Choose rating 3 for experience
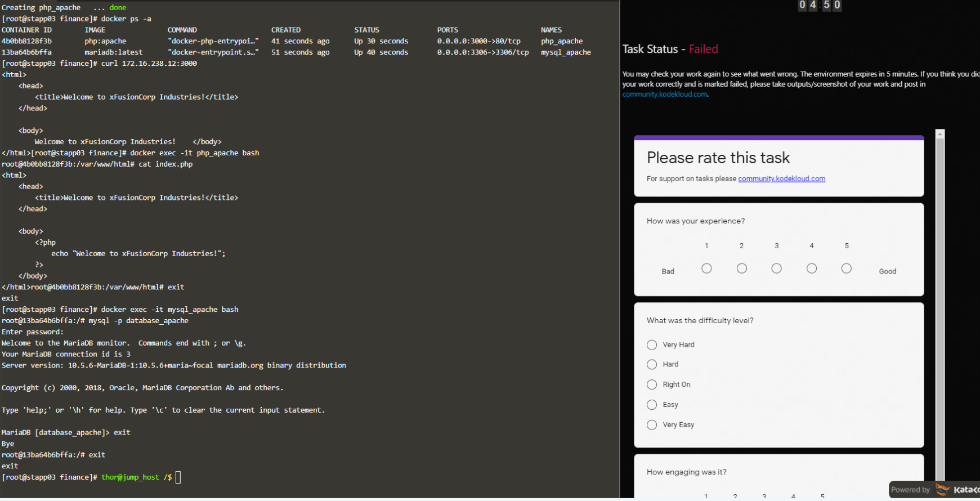Screen dimensions: 980x501 coord(777,269)
